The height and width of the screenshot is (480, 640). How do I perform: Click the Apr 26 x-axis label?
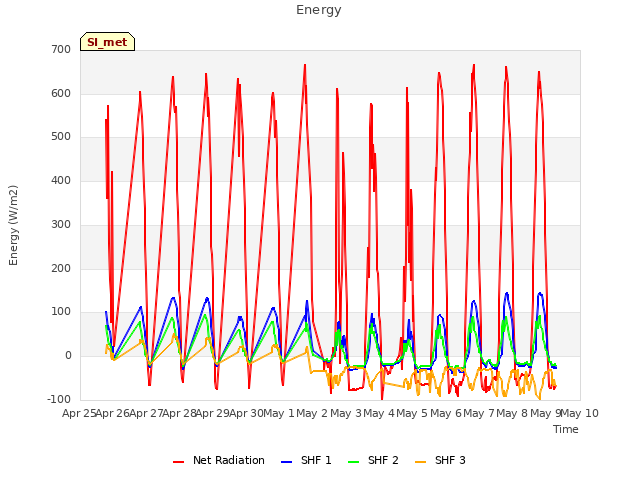[x=113, y=413]
